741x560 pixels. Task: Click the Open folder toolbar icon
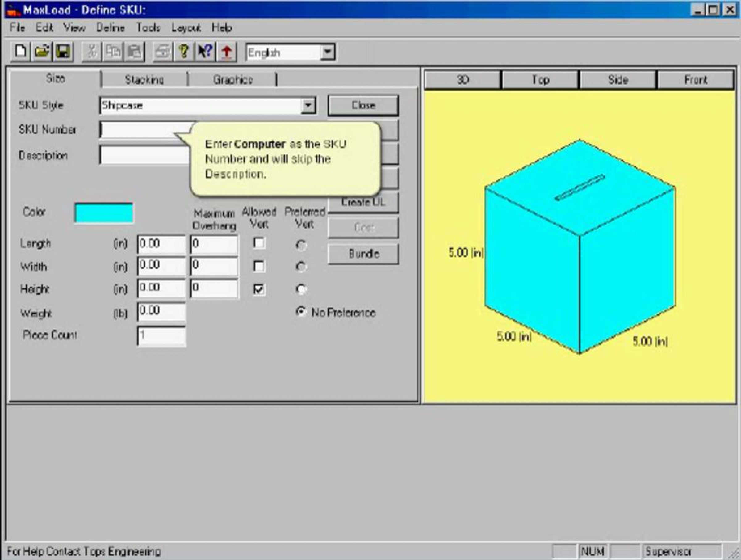coord(42,52)
